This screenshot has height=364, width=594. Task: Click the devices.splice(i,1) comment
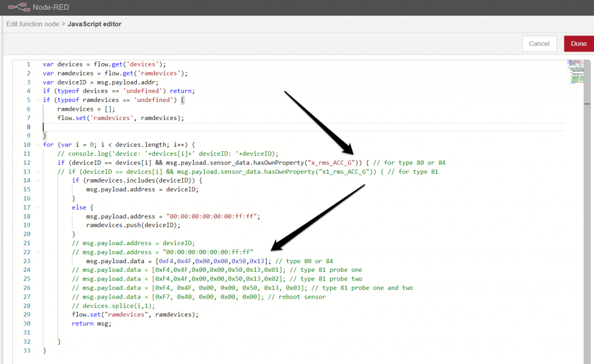tap(113, 305)
